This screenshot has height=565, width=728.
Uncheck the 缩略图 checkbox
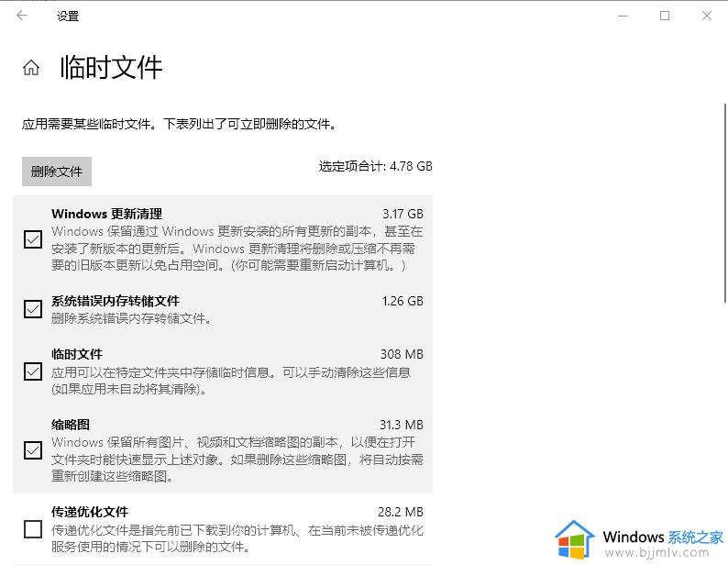tap(33, 450)
